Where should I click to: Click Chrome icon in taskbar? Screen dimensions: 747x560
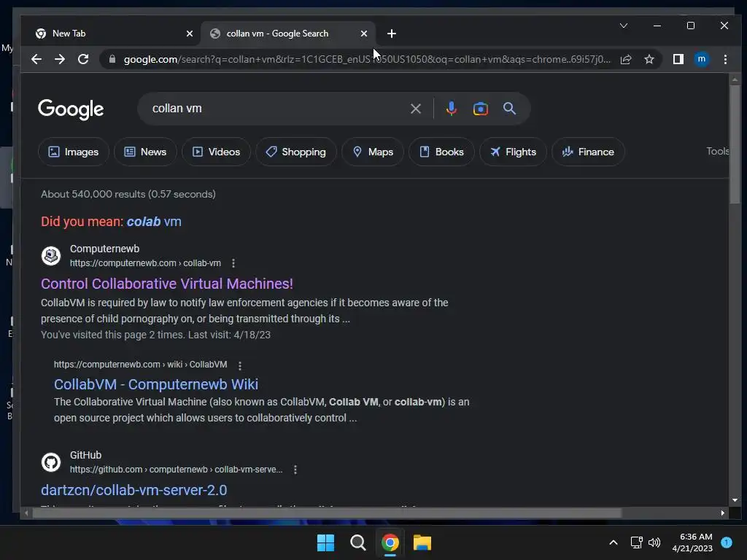[390, 542]
